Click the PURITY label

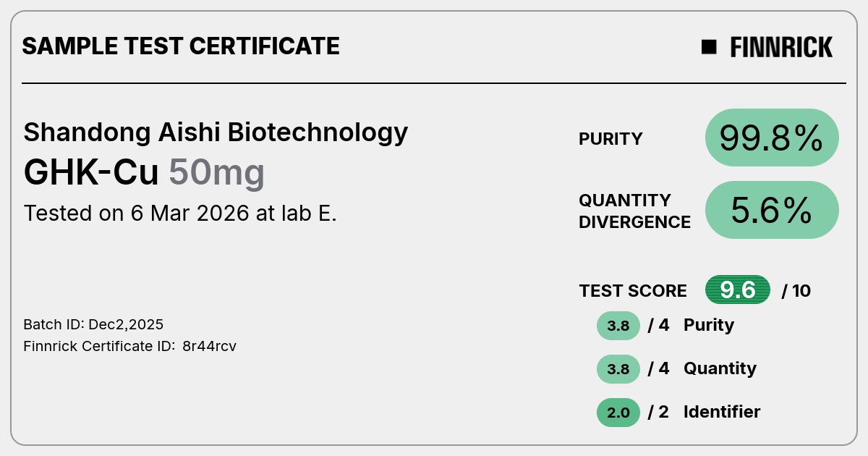tap(610, 140)
